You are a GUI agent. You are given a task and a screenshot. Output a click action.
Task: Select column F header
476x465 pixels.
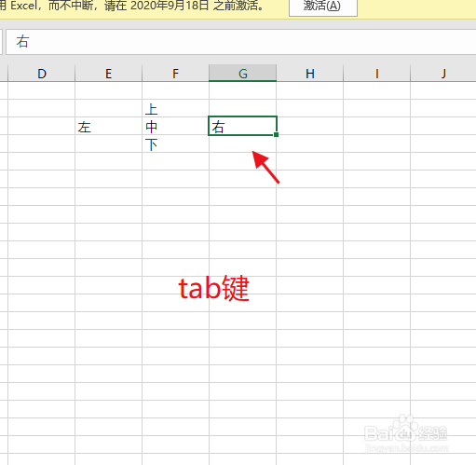(x=175, y=74)
